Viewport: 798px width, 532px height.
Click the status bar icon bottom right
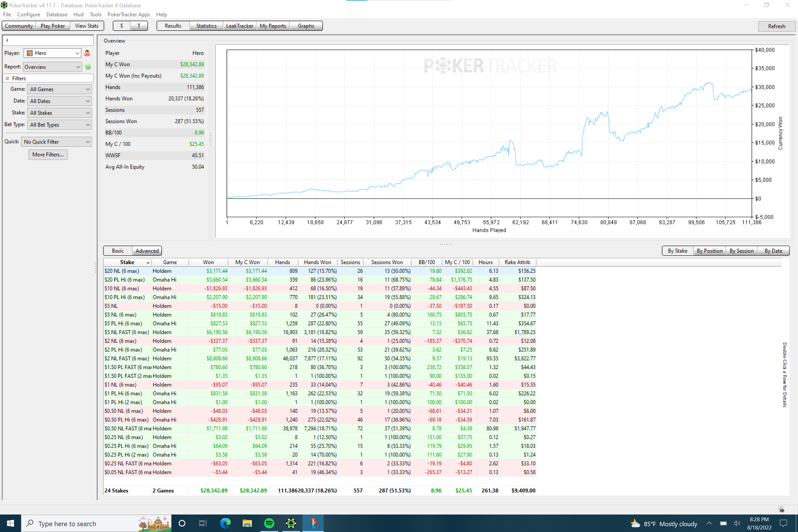coord(781,509)
